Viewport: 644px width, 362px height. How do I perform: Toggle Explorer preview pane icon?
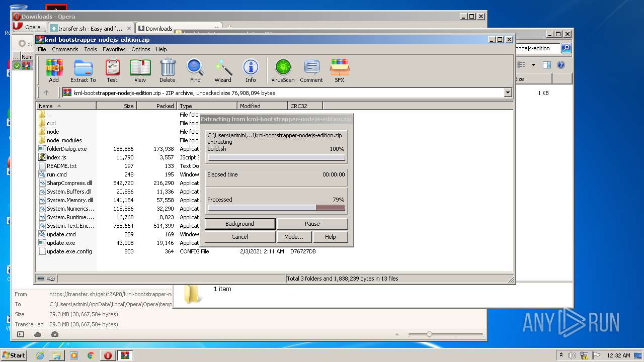click(x=547, y=65)
